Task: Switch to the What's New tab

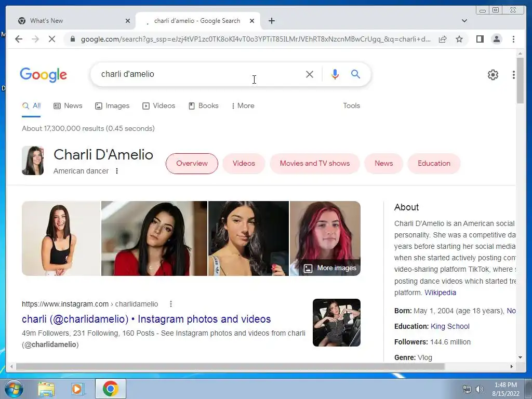Action: tap(73, 21)
